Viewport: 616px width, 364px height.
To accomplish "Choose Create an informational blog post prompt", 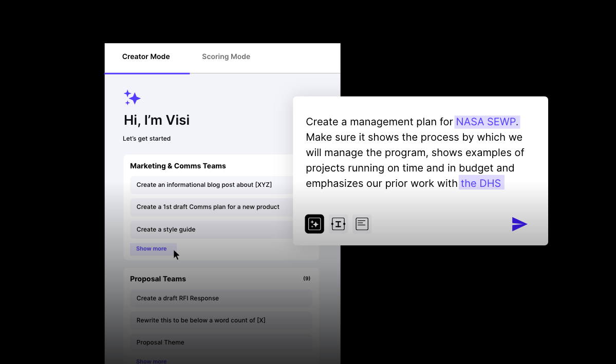I will (204, 185).
